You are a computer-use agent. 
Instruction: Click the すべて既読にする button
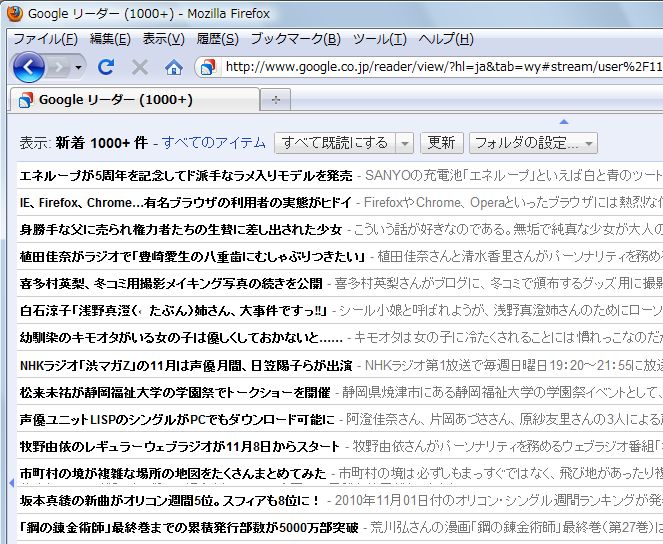[x=335, y=143]
